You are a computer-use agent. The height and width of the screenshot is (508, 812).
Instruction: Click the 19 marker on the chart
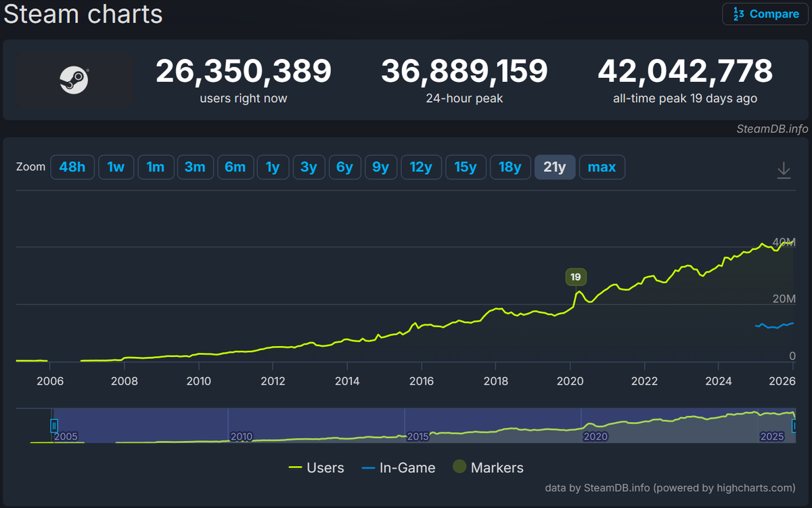tap(576, 277)
